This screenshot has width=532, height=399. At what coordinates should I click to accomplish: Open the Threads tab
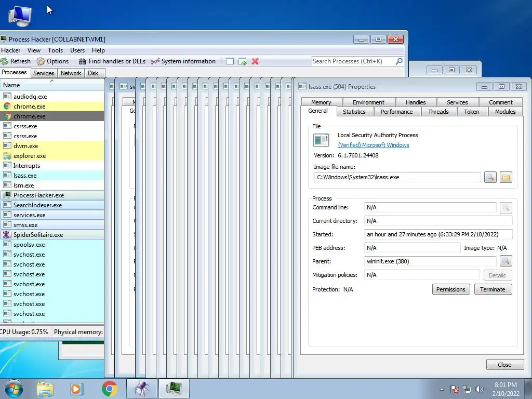(438, 112)
